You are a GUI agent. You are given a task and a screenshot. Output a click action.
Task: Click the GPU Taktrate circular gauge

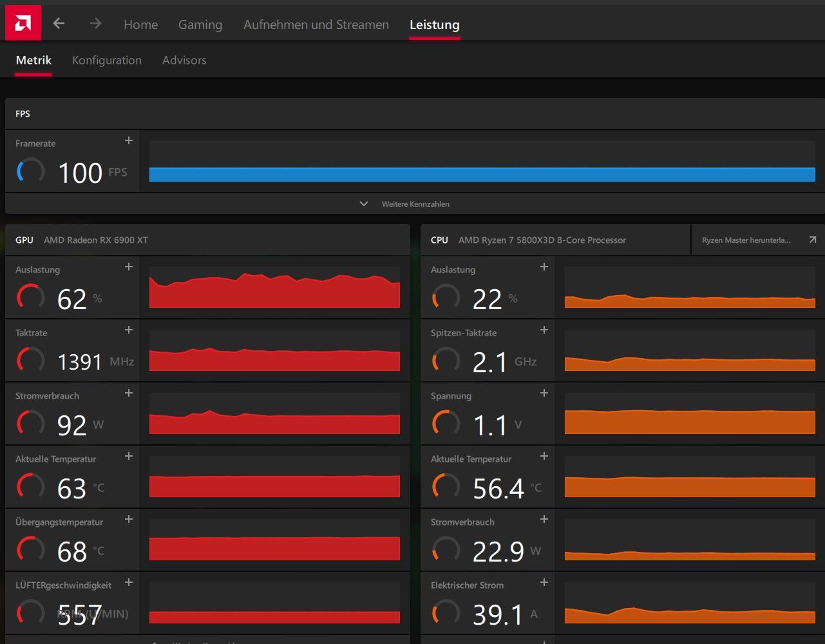click(x=30, y=360)
